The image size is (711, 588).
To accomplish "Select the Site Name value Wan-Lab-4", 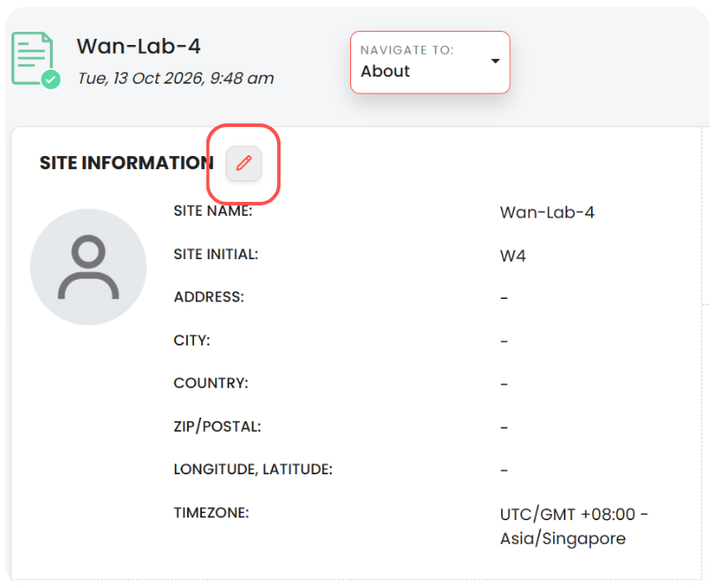I will [547, 212].
